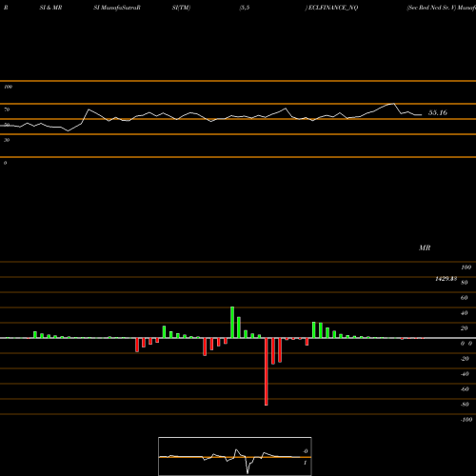Click the 'ECLFINANCE_NQ' symbol label
Screen dimensions: 476x476
pos(333,8)
